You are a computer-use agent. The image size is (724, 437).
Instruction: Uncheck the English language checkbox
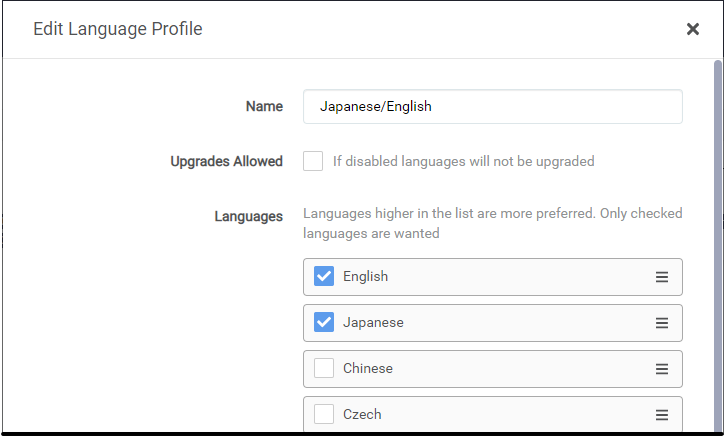[x=324, y=276]
